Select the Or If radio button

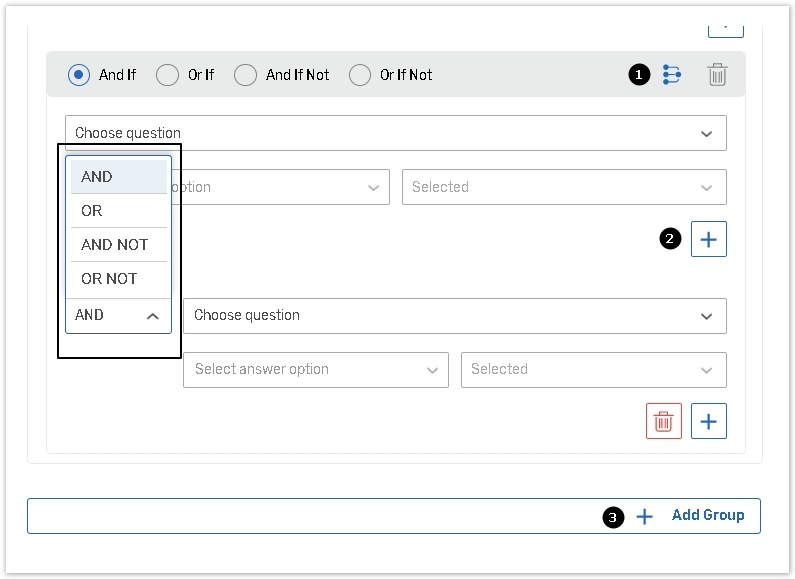tap(168, 75)
